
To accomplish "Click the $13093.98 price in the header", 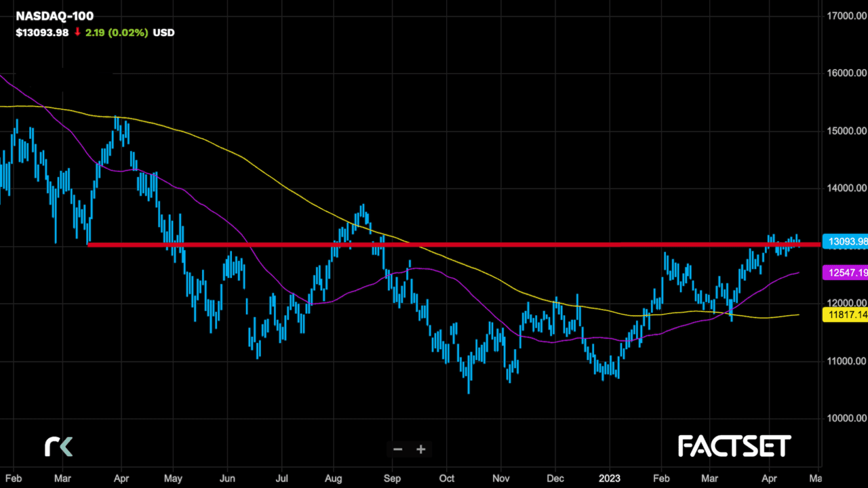I will (x=42, y=32).
